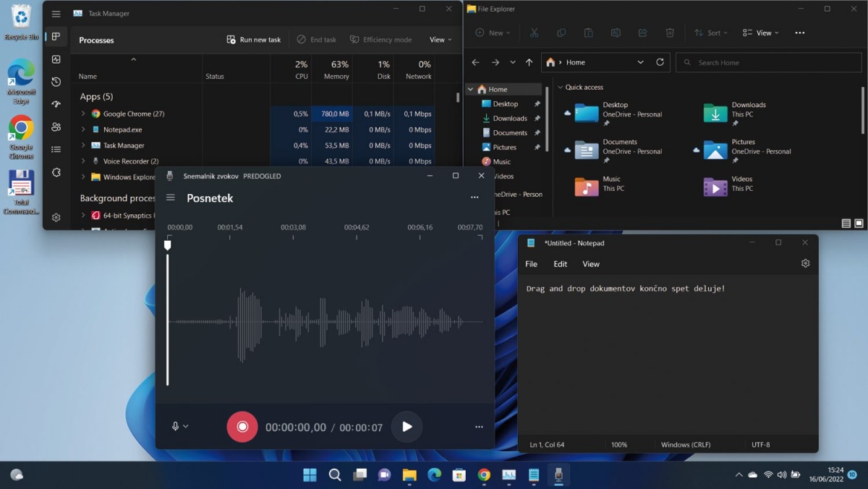Collapse the Quick access section

(560, 88)
